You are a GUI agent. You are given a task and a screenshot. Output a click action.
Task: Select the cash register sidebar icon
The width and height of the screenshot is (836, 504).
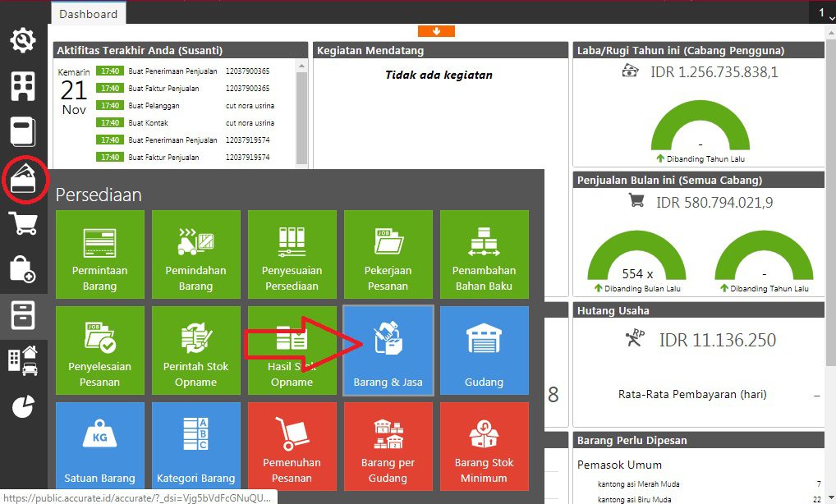[x=23, y=130]
